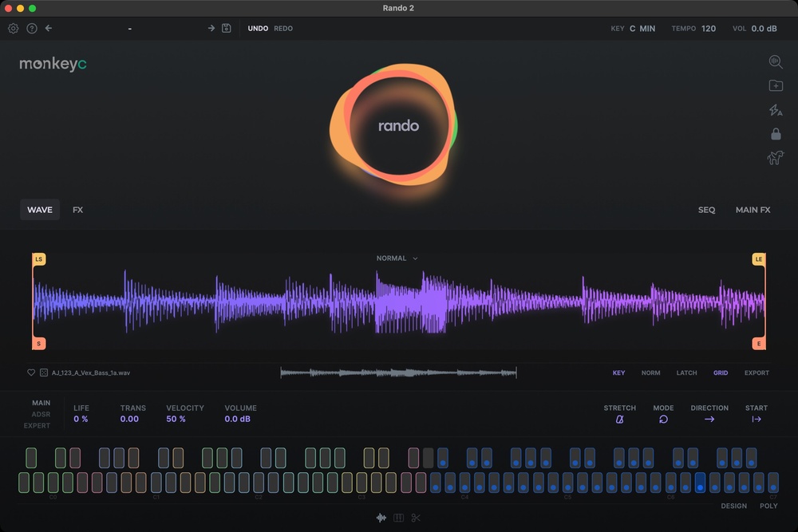
Task: Open the MAIN FX tab
Action: point(753,210)
